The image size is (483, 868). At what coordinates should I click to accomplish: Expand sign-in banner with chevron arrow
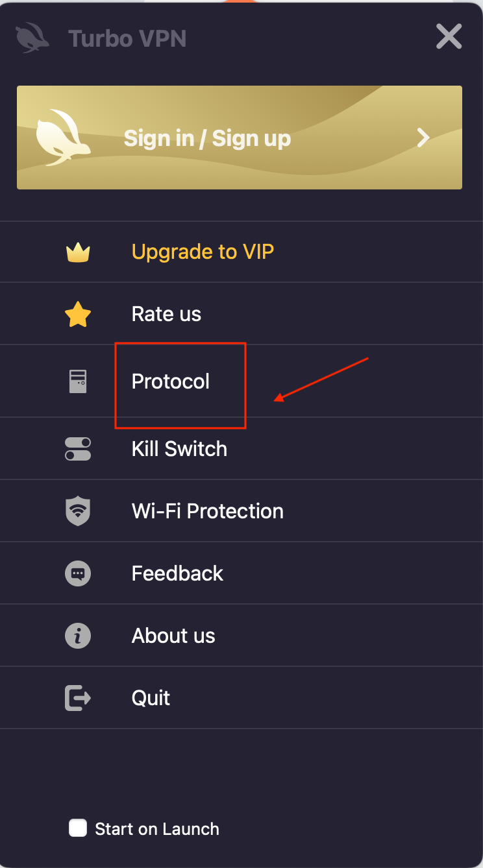423,138
